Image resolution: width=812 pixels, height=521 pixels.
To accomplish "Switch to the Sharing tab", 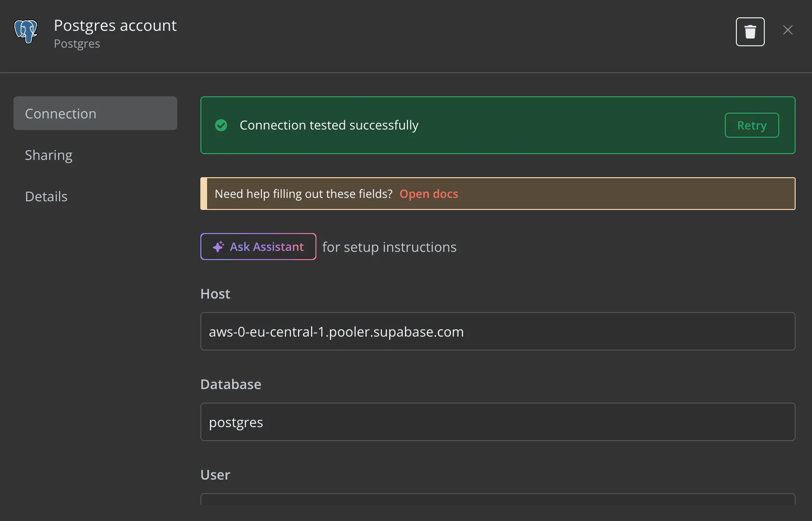I will [x=49, y=155].
